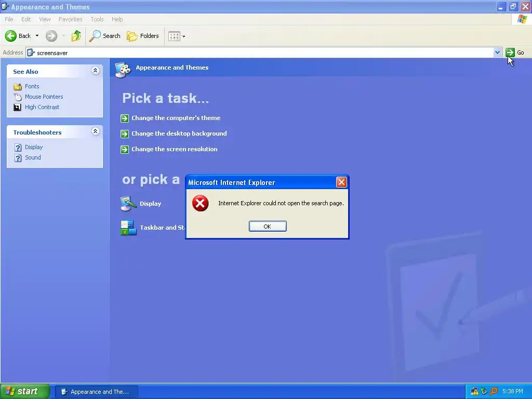Open the High Contrast link
The image size is (532, 399).
tap(42, 107)
